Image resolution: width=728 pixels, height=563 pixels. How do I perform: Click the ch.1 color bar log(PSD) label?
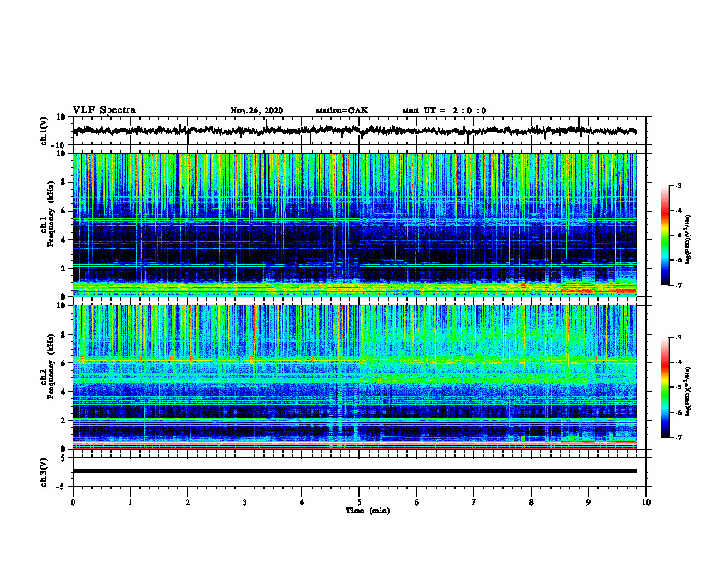click(688, 239)
